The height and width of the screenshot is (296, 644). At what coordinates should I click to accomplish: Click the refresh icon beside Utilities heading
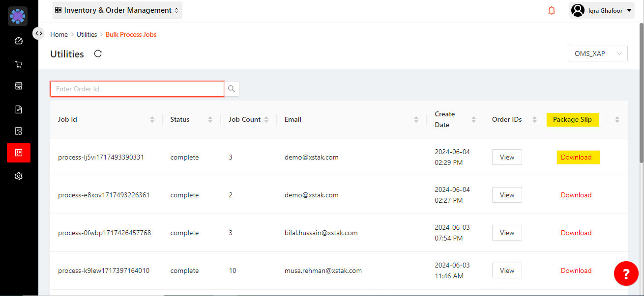point(98,54)
